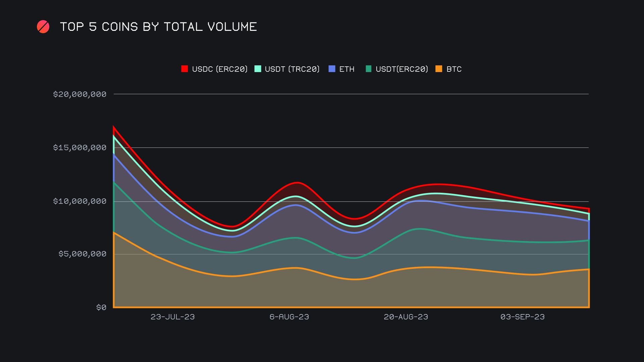Viewport: 644px width, 362px height.
Task: Click the red slashed-circle logo icon
Action: (43, 27)
